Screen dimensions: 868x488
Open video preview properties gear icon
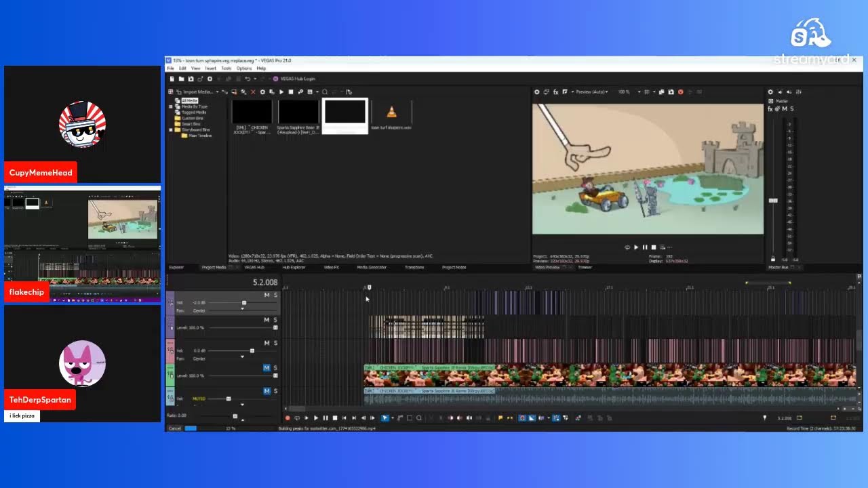[x=536, y=91]
